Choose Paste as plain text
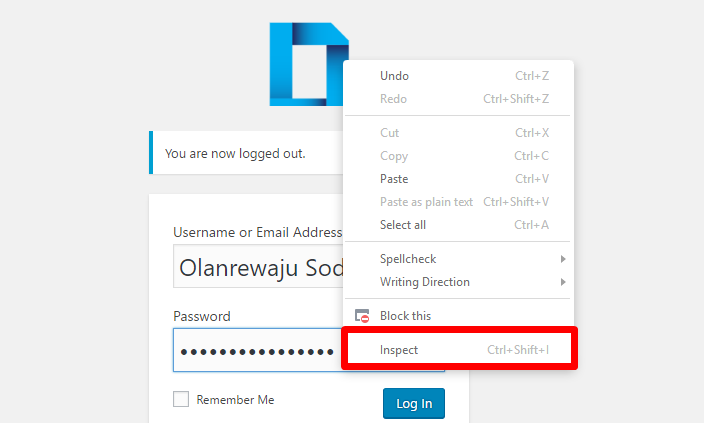 click(458, 202)
